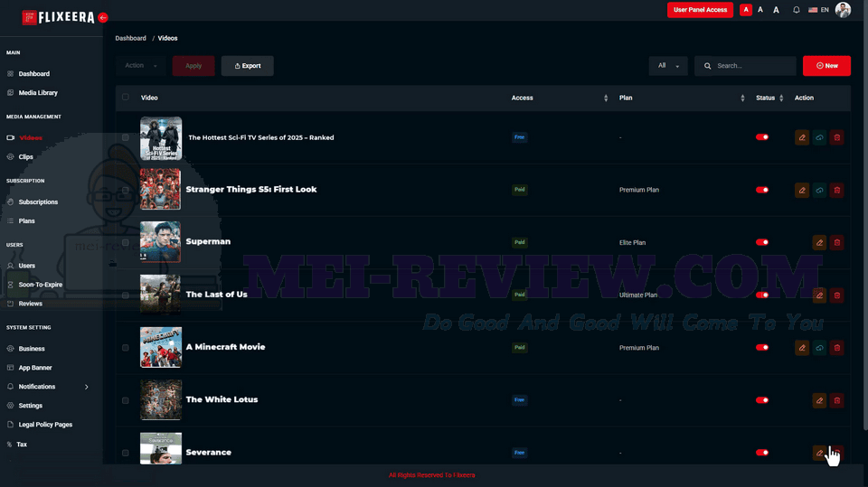
Task: Open Legal Policy Pages in sidebar
Action: (45, 425)
